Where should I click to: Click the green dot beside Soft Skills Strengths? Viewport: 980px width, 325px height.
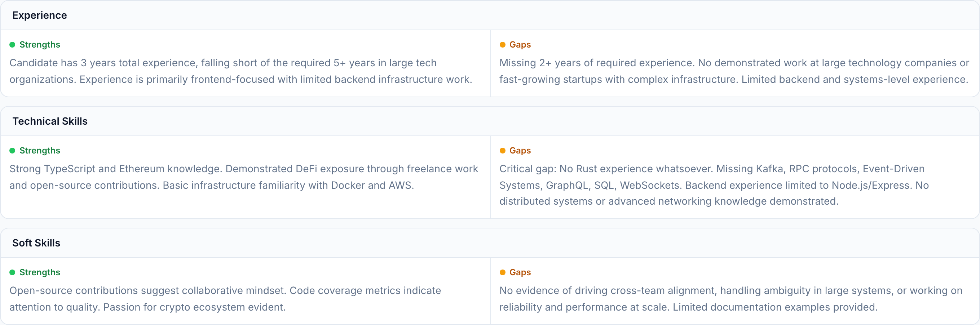12,272
